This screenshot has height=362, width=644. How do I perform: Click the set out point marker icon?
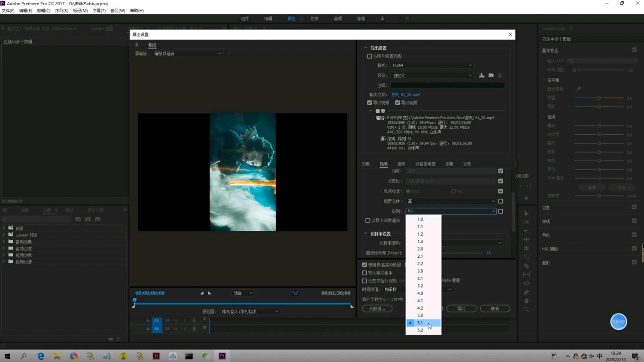tap(210, 293)
